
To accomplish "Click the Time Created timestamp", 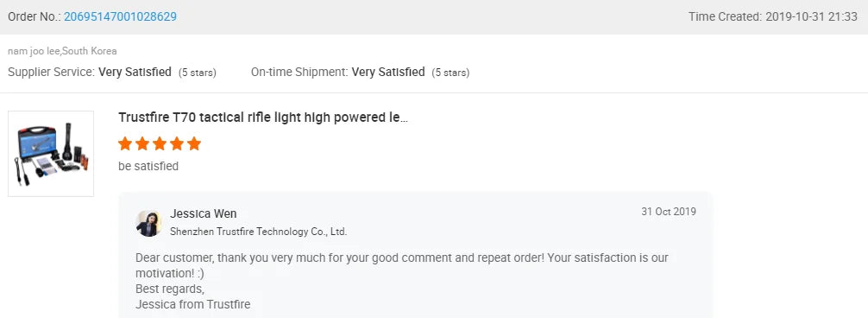I will point(773,16).
